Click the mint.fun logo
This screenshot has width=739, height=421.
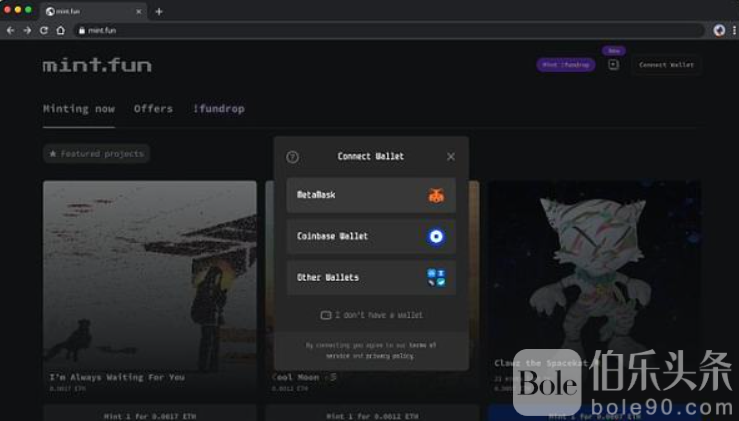pyautogui.click(x=97, y=65)
